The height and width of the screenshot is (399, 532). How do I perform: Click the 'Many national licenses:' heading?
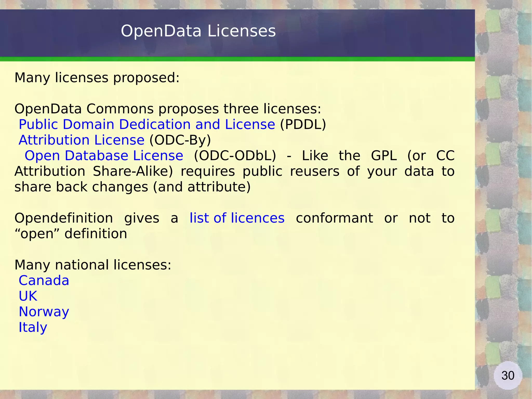pos(93,265)
